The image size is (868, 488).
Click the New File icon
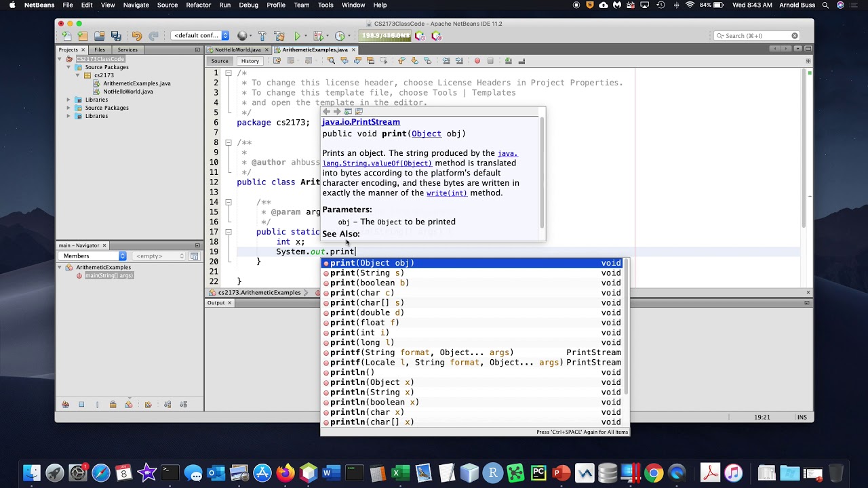tap(66, 36)
